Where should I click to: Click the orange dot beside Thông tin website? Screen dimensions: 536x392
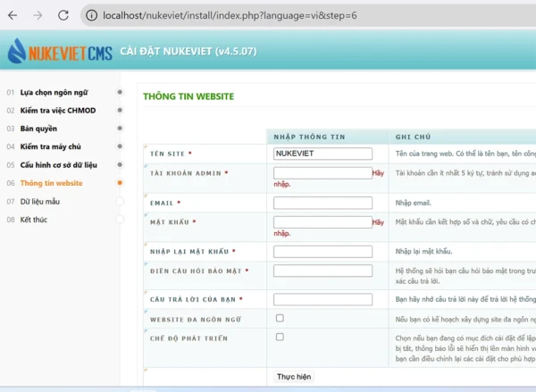[120, 183]
